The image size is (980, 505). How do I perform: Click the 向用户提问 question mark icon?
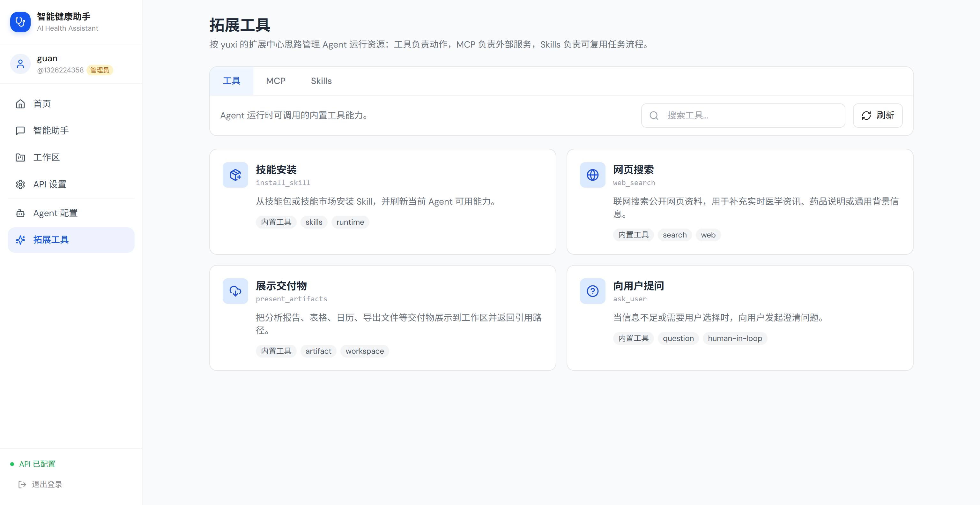pos(592,291)
